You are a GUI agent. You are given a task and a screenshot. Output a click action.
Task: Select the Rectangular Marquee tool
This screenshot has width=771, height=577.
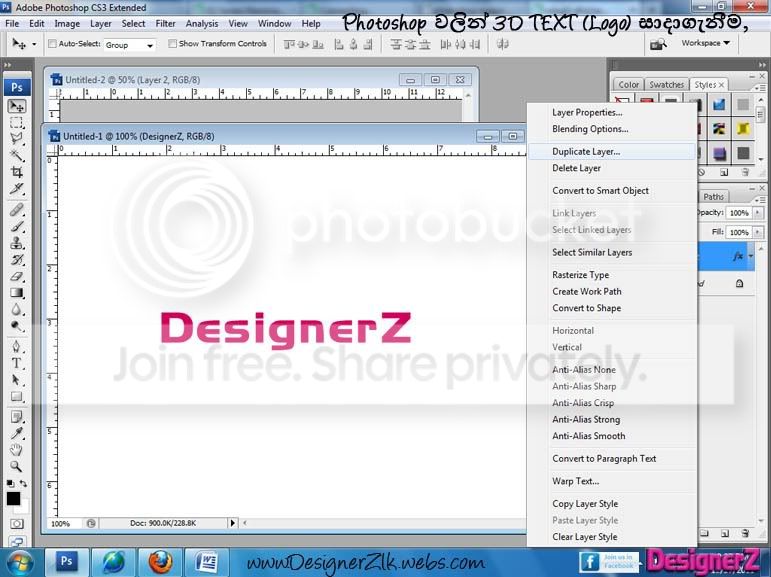click(17, 122)
